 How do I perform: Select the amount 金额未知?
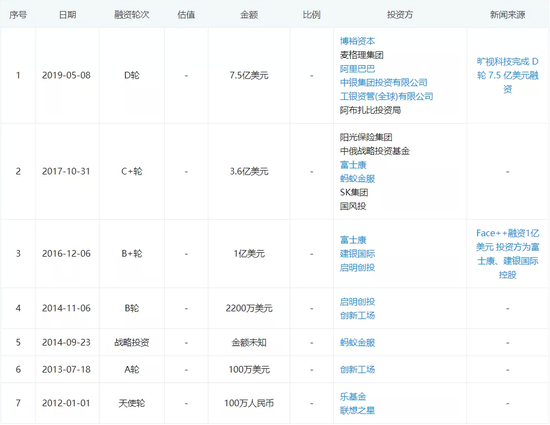(249, 342)
